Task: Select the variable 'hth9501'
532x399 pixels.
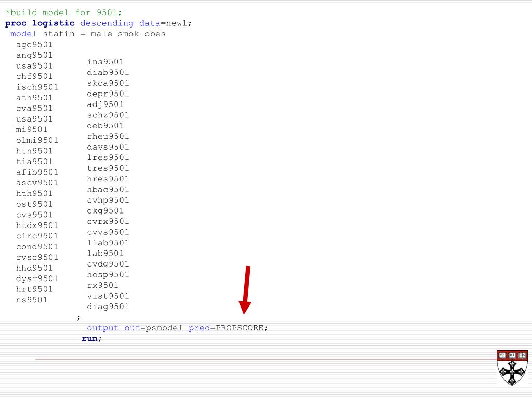Action: pos(34,193)
